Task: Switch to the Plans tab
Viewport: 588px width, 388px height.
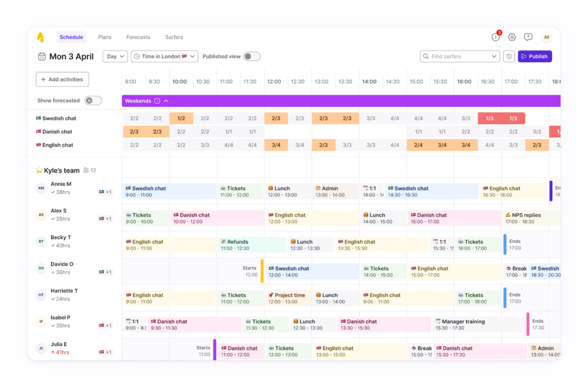Action: pyautogui.click(x=105, y=37)
